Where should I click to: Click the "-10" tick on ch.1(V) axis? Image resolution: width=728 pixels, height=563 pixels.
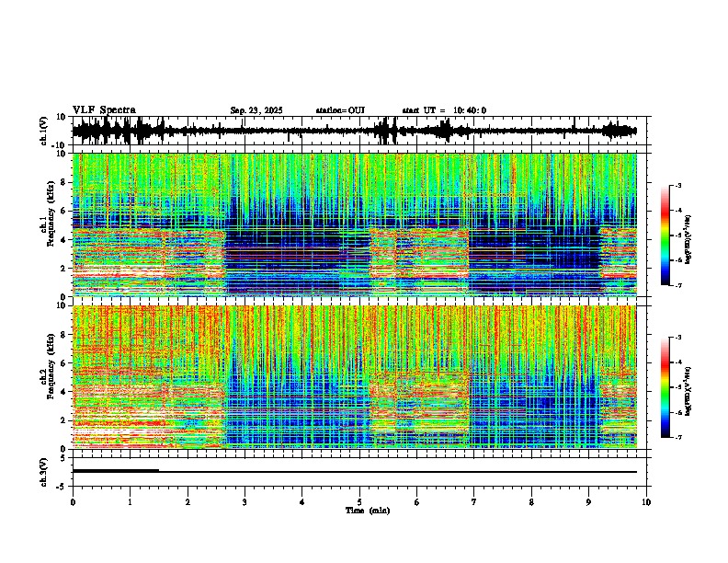59,144
